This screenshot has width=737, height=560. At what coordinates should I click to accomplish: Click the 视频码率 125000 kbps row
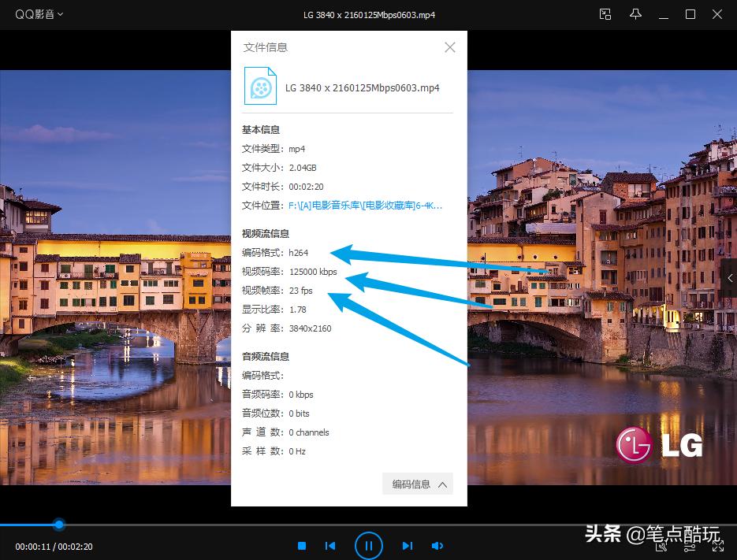(289, 272)
